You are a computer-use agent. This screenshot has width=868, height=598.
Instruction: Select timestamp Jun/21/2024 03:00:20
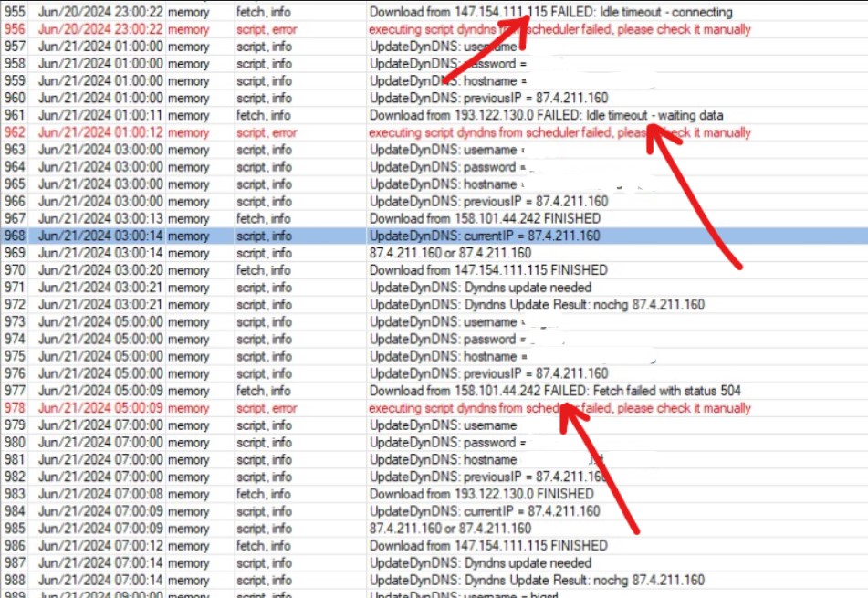click(x=100, y=269)
